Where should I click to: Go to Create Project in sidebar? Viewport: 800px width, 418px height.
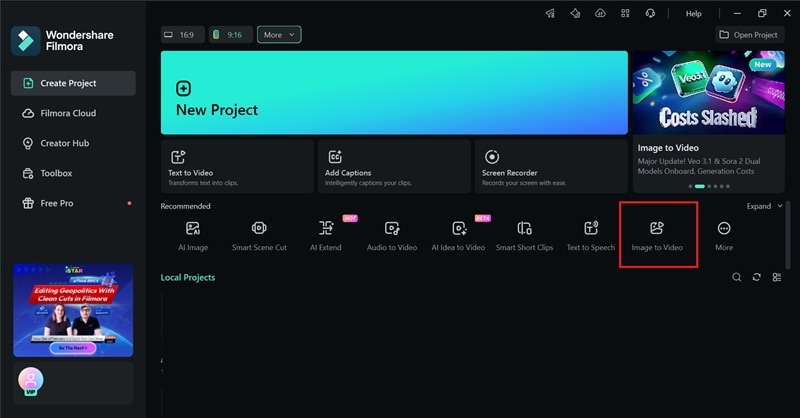(x=73, y=83)
